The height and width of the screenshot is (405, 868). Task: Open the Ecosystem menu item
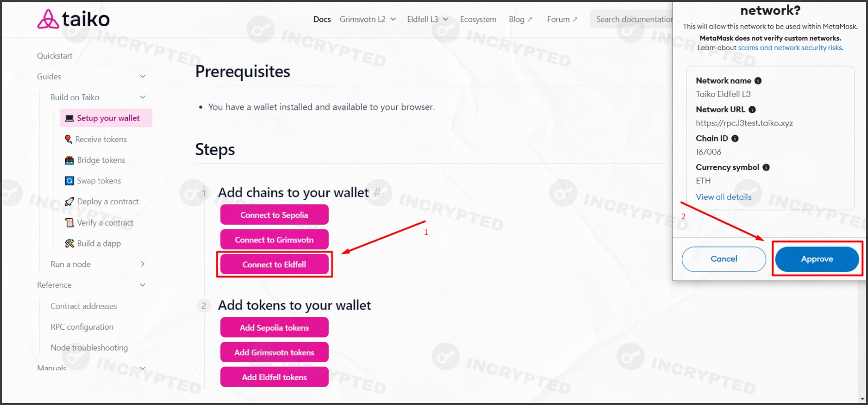pos(478,19)
